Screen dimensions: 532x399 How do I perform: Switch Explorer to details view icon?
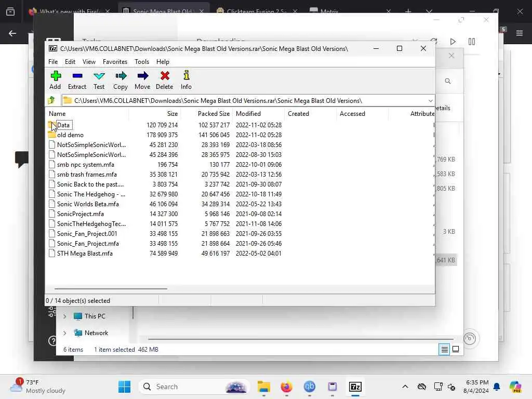tap(444, 349)
